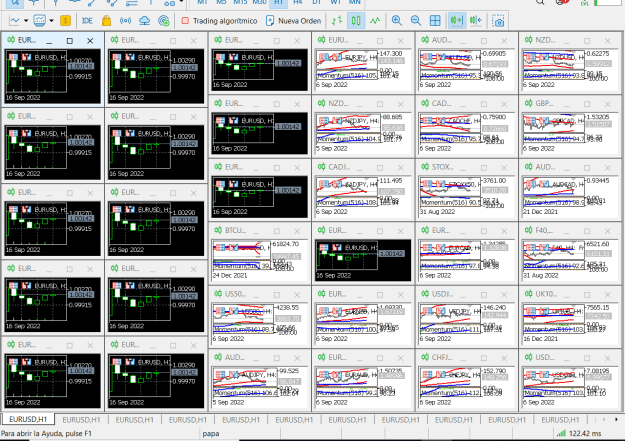Click price 3761.00 on STOXX50 chart
Viewport: 625px width, 441px height.
tap(493, 181)
